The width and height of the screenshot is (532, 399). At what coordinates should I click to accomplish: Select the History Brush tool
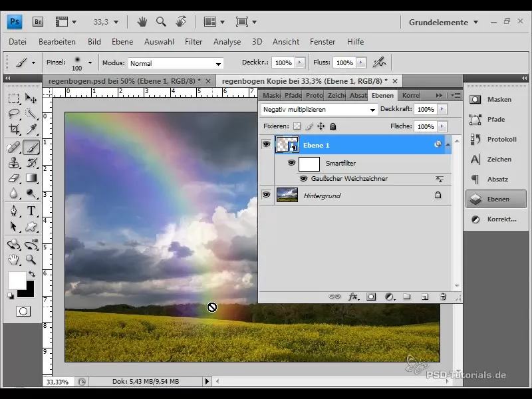[31, 163]
